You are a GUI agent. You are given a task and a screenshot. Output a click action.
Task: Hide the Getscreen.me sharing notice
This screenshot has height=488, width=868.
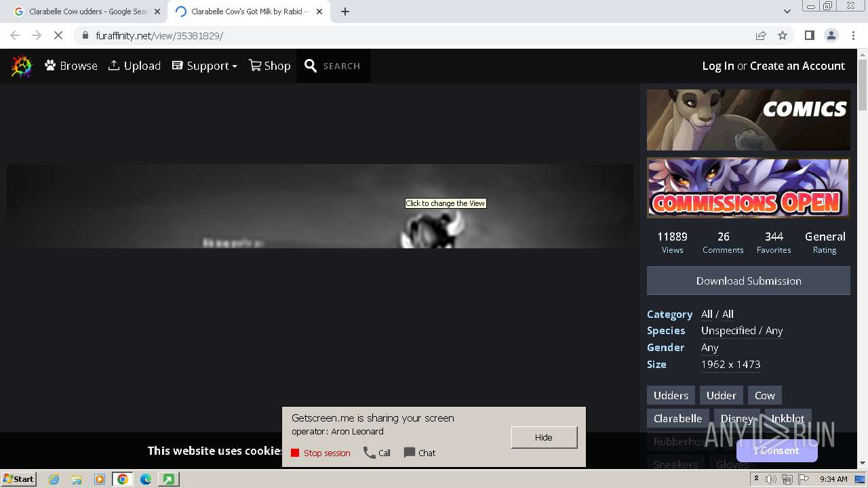(544, 437)
